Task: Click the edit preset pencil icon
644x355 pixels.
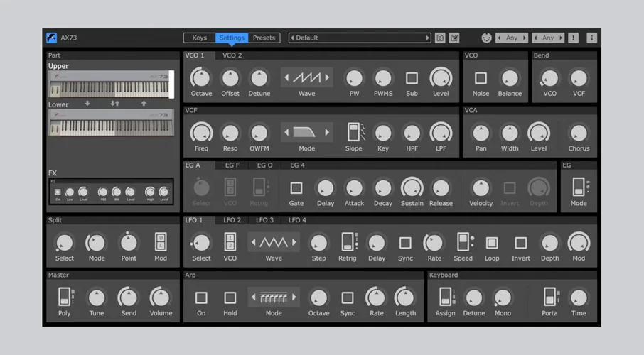Action: click(x=454, y=38)
